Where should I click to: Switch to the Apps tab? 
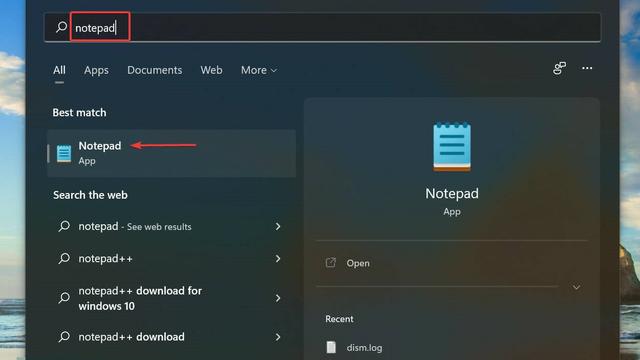[96, 70]
